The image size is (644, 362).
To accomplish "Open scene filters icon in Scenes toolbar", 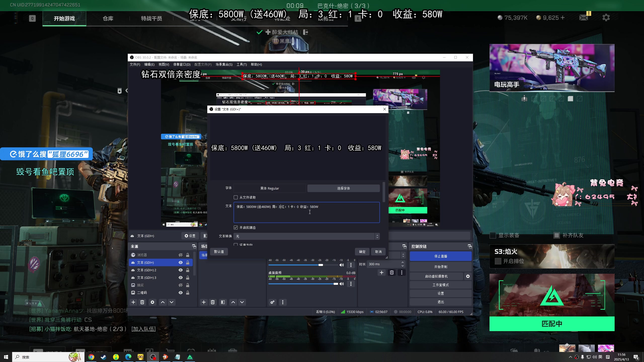I will (x=223, y=302).
